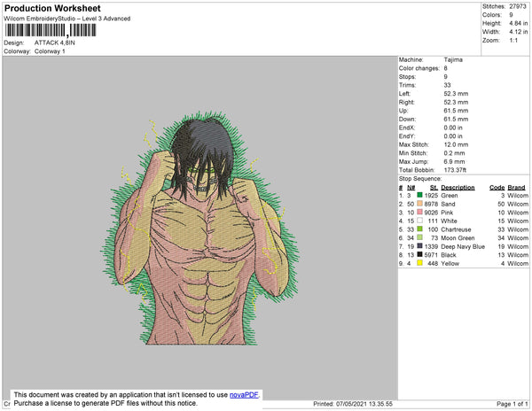The height and width of the screenshot is (411, 532).
Task: Click the 'Moon Green' description text
Action: coord(458,238)
